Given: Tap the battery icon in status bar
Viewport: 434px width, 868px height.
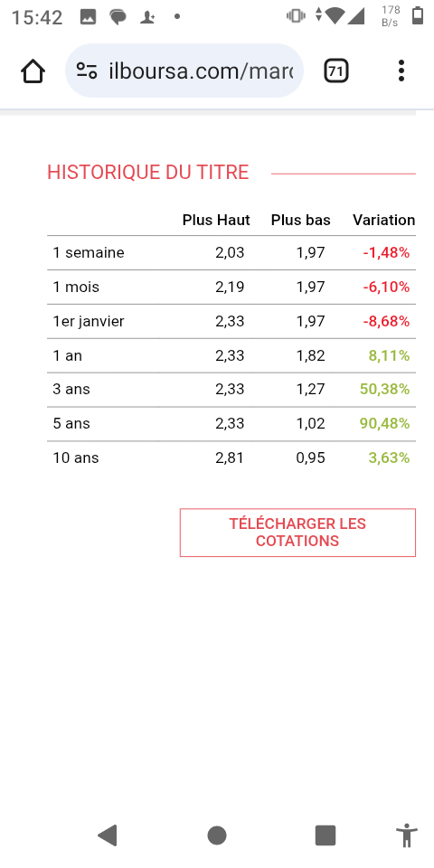Looking at the screenshot, I should point(418,16).
